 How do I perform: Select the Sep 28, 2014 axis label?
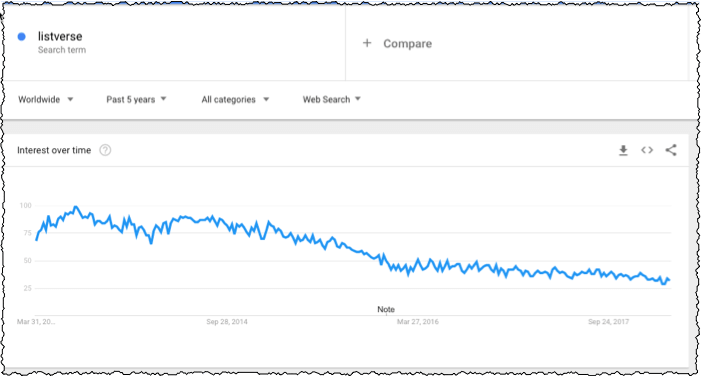tap(227, 321)
